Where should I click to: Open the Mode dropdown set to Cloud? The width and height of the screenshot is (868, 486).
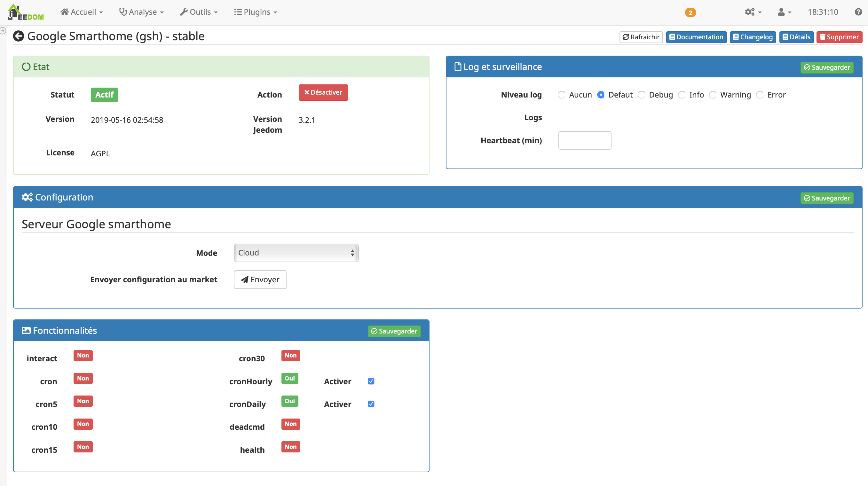[296, 253]
